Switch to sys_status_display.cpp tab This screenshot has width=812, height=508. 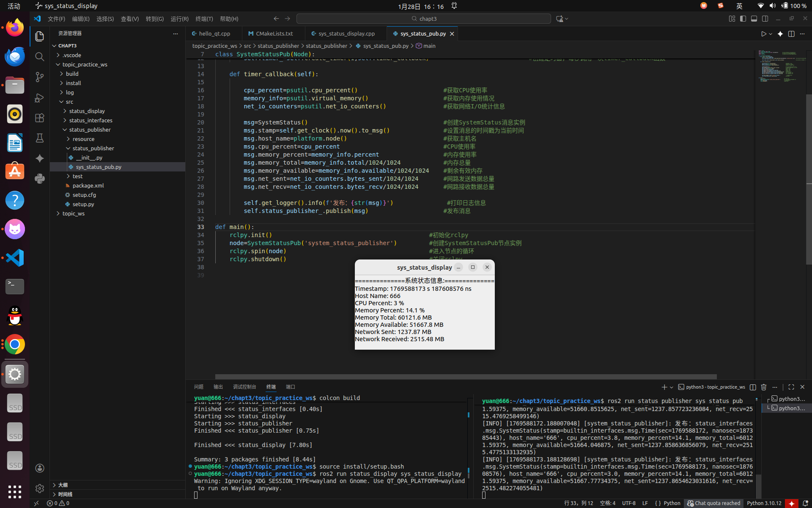pos(346,33)
